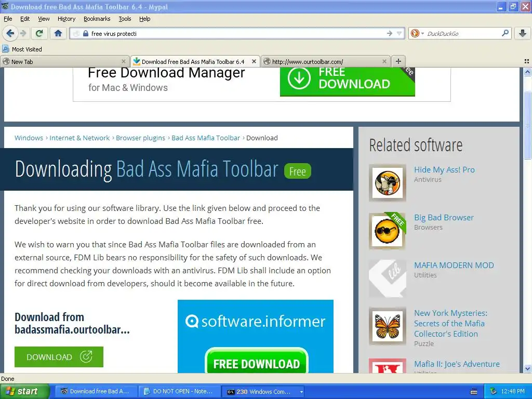This screenshot has height=399, width=532.
Task: Open the MAFIA MODERN MOD link
Action: pyautogui.click(x=454, y=265)
